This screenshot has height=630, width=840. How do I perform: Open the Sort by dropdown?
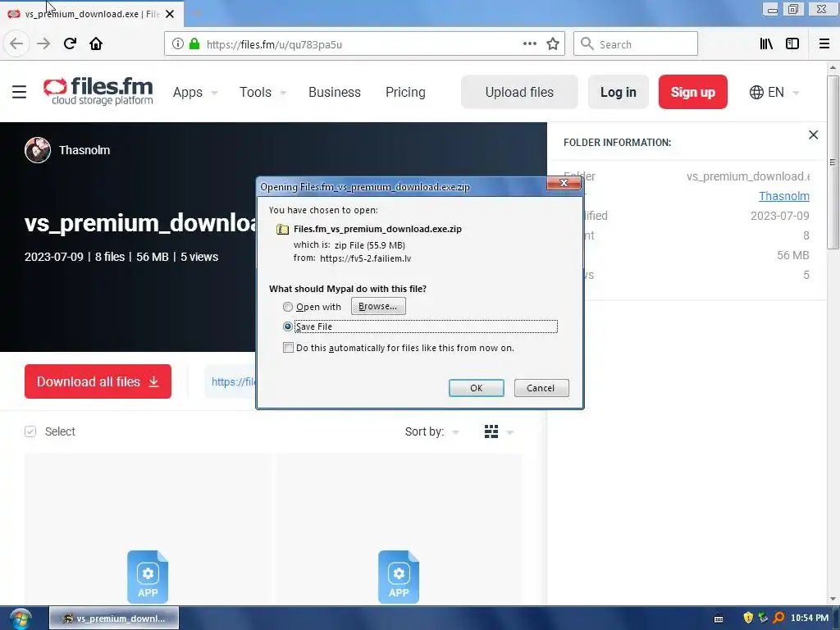[431, 431]
